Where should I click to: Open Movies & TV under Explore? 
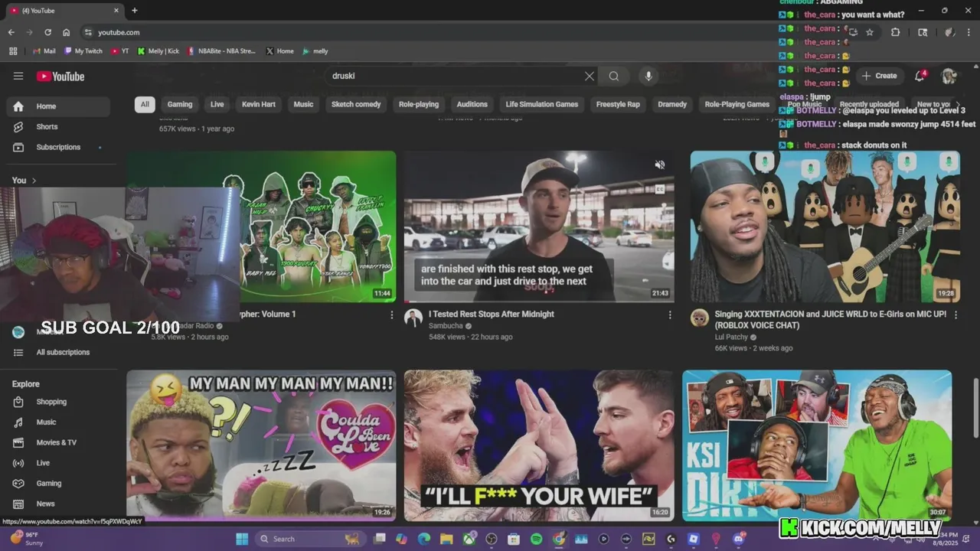(x=58, y=442)
